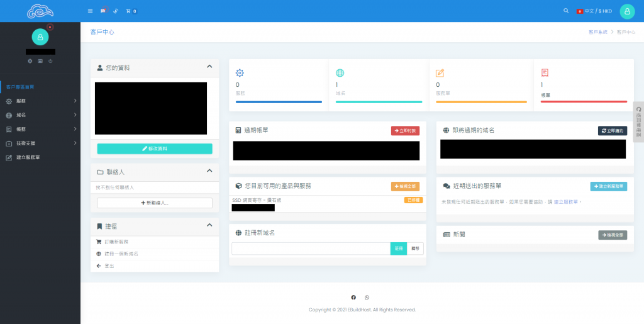644x324 pixels.
Task: Click the grey 檢視全部 news button
Action: [613, 235]
